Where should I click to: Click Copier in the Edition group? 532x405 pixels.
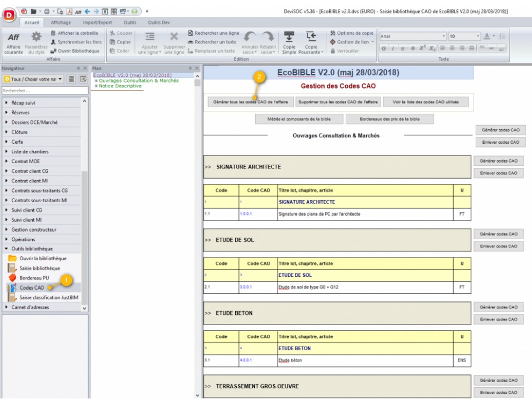pos(120,42)
